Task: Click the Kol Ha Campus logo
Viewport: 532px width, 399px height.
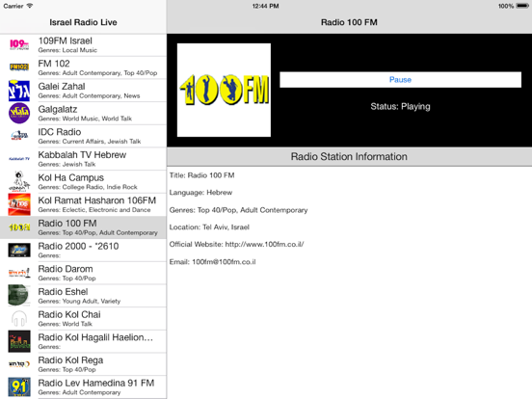Action: tap(19, 181)
